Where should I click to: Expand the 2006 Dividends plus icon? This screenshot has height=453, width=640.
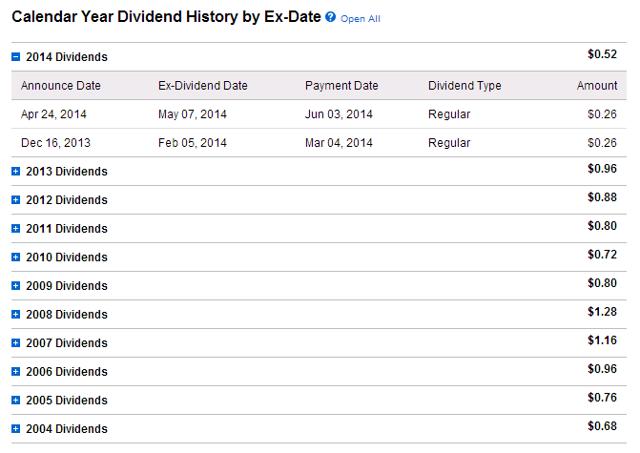pyautogui.click(x=16, y=371)
